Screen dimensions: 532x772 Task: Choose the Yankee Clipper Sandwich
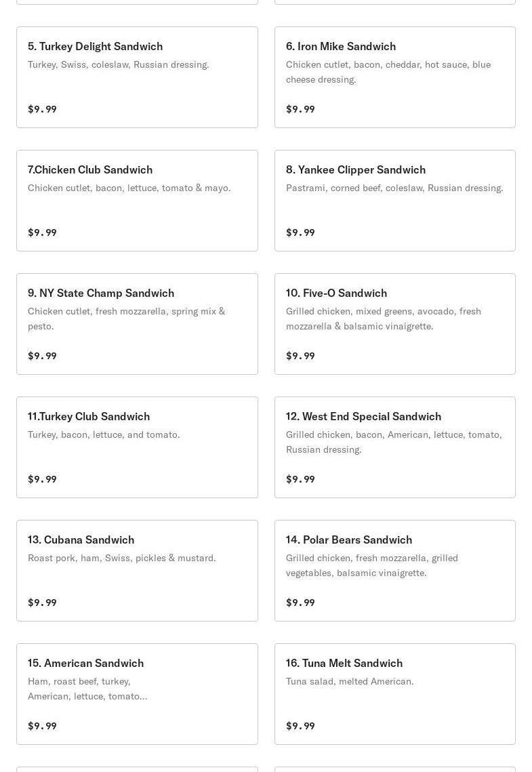[355, 169]
